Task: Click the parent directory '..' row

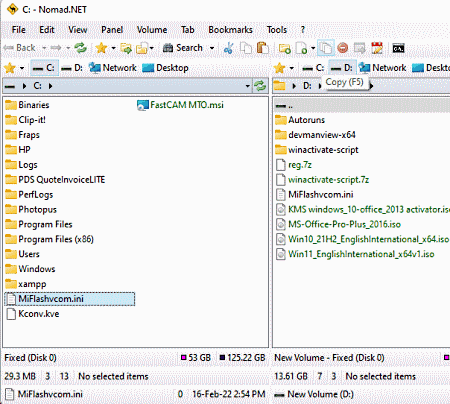Action: point(362,106)
